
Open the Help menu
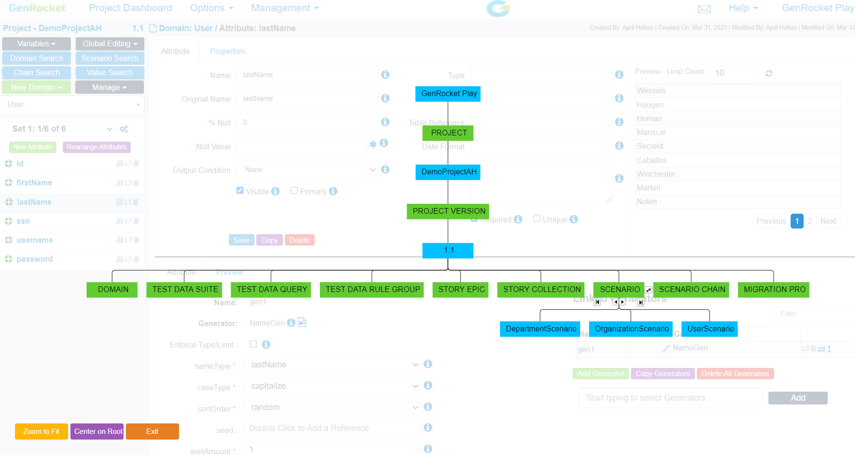tap(743, 8)
